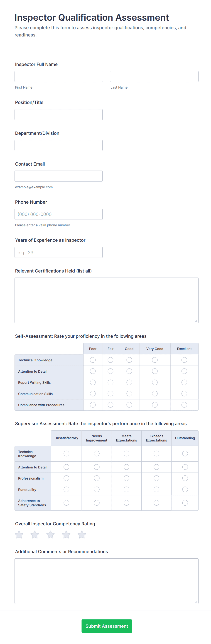
Task: Click the Relevant Certifications text area
Action: click(106, 300)
